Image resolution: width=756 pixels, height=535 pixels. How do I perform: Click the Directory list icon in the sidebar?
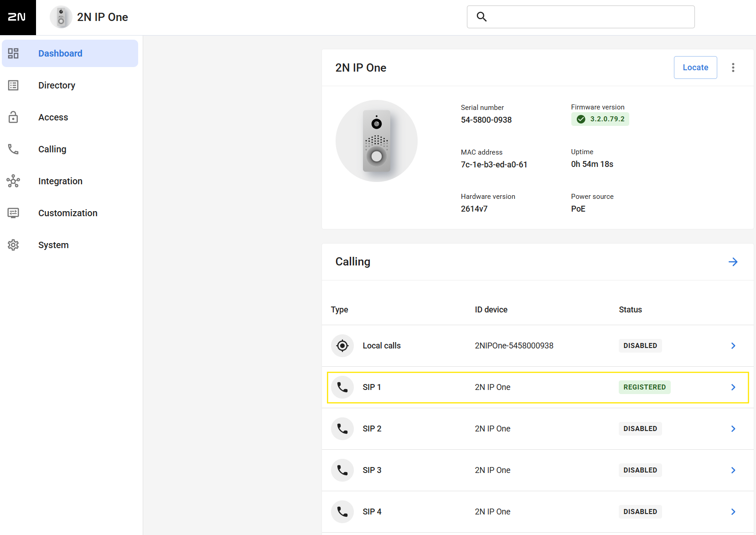point(13,85)
